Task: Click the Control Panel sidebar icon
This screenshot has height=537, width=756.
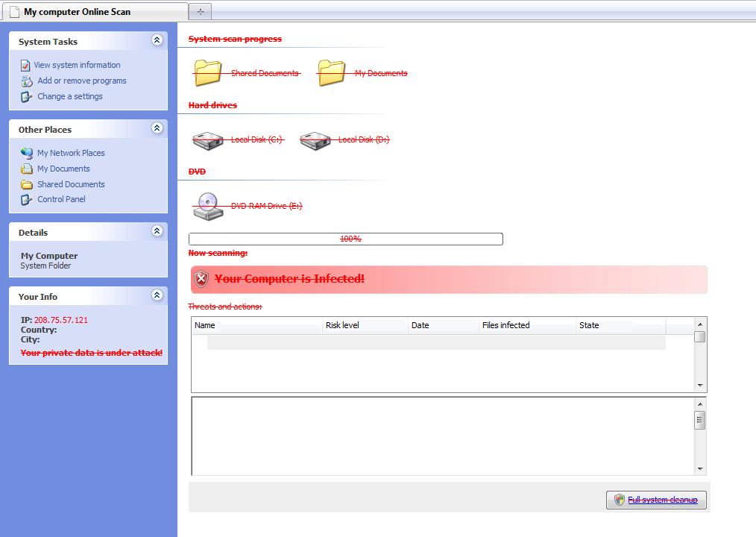Action: (26, 199)
